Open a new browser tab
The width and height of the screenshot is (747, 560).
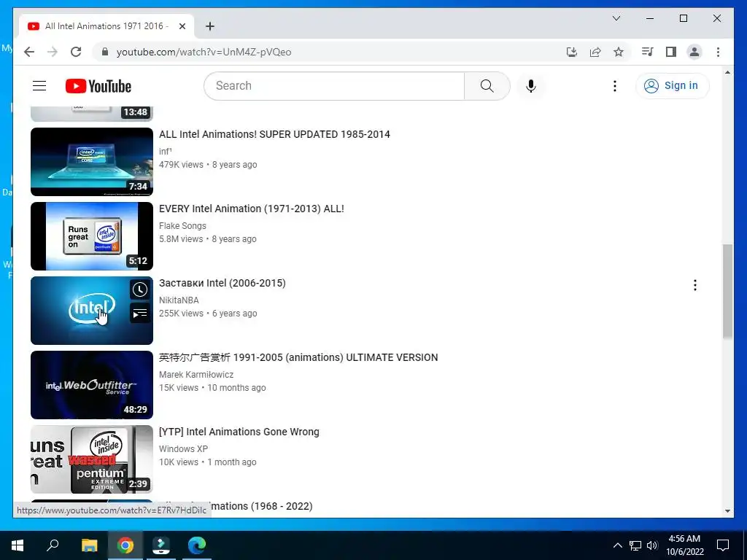pos(210,26)
